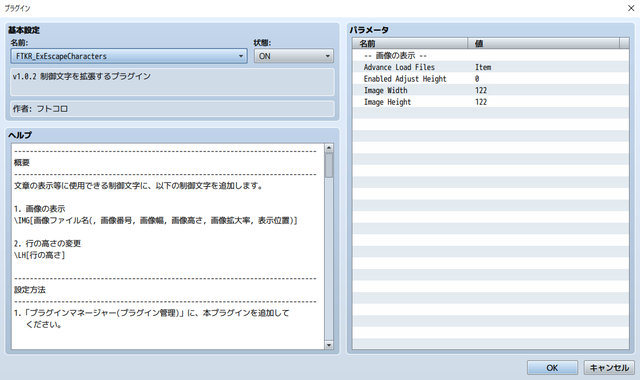Click the 概要 heading in help text
The width and height of the screenshot is (640, 380).
pyautogui.click(x=22, y=162)
